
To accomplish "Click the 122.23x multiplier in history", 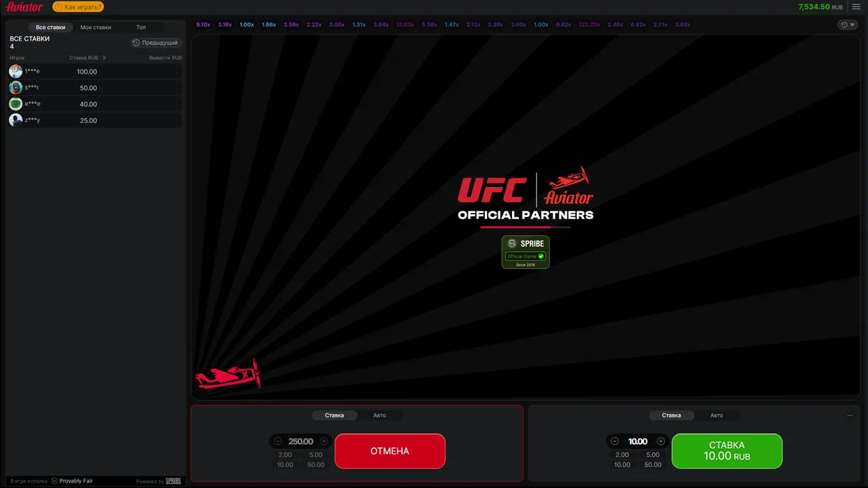I will (589, 24).
